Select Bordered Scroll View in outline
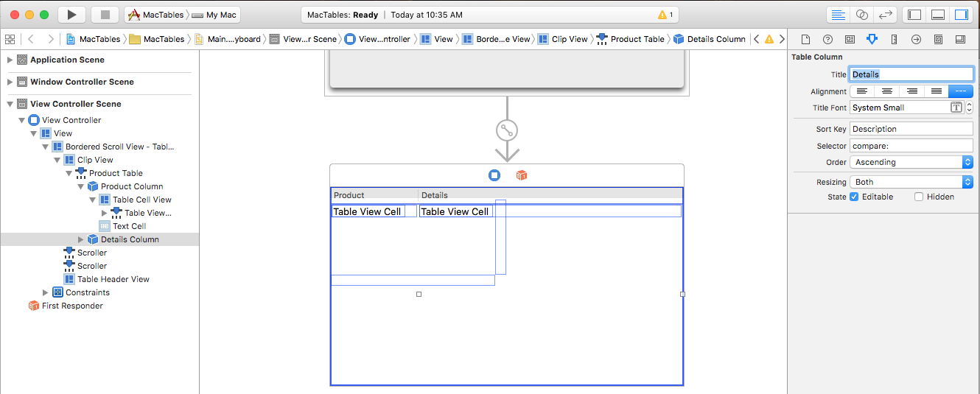Screen dimensions: 980x394 pos(113,147)
